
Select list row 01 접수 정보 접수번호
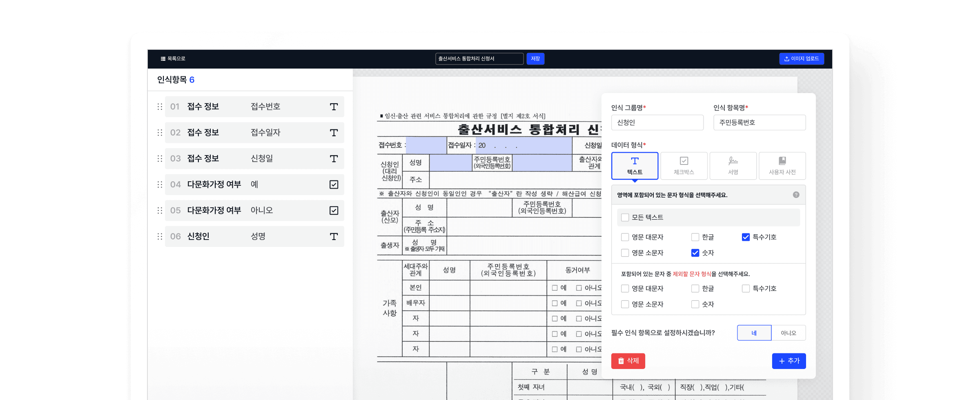(x=254, y=107)
